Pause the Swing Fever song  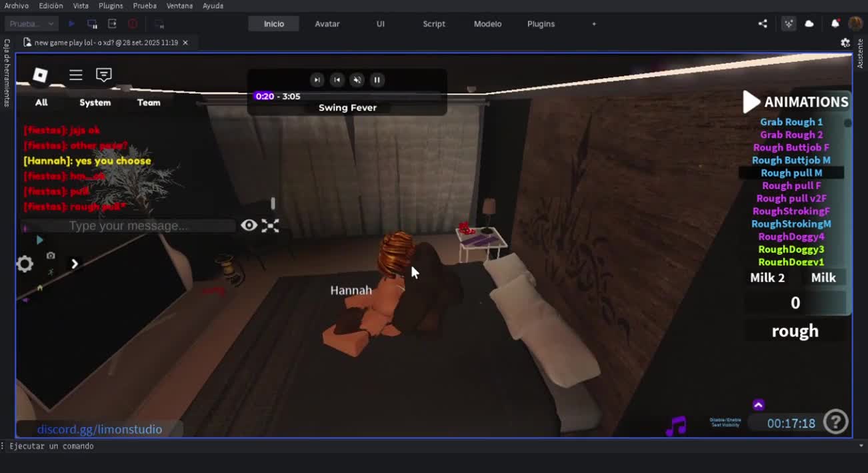(x=377, y=80)
